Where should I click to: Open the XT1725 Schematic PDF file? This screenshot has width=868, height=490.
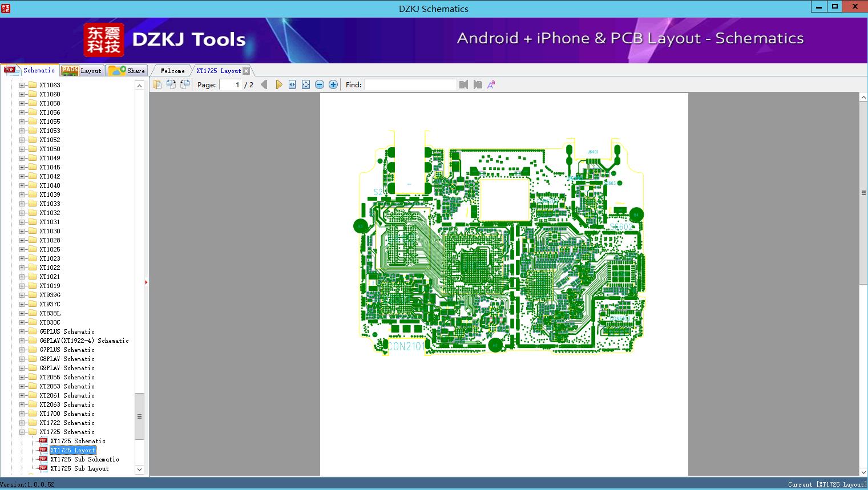click(78, 441)
